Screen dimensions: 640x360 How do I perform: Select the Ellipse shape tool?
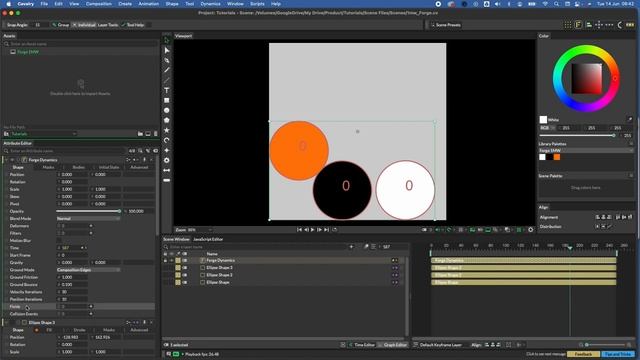click(x=167, y=110)
